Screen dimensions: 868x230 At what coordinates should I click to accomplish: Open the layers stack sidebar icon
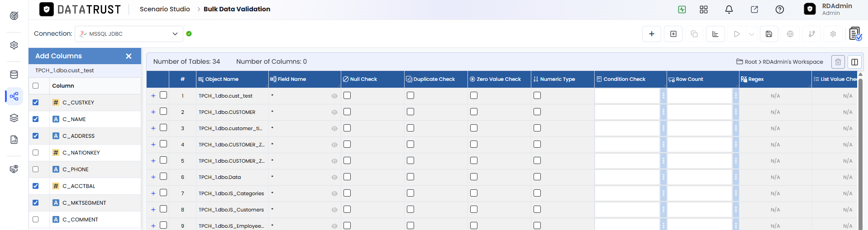[14, 118]
